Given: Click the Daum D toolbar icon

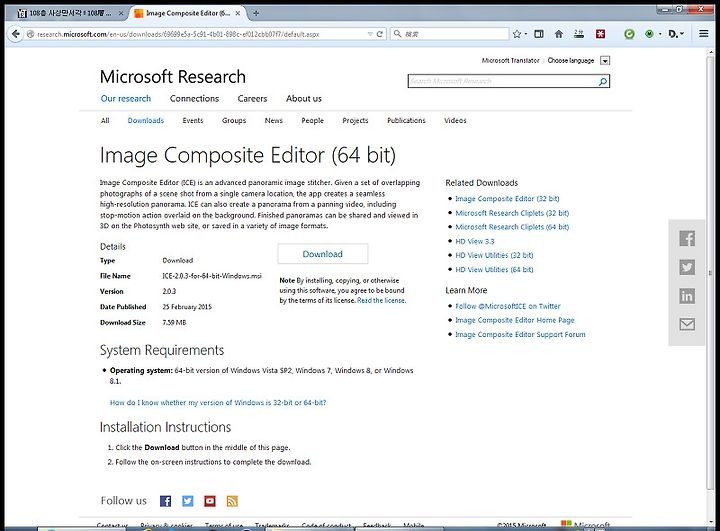Looking at the screenshot, I should coord(674,34).
